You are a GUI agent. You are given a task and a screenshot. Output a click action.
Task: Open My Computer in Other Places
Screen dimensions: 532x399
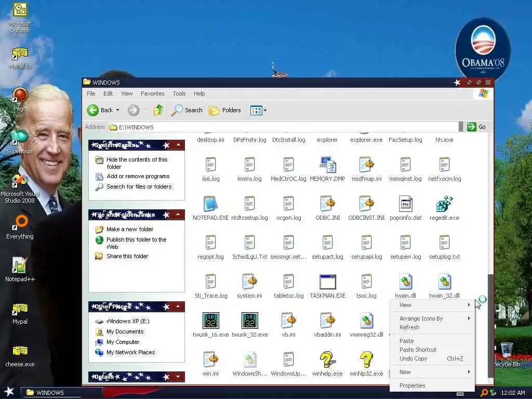[123, 342]
